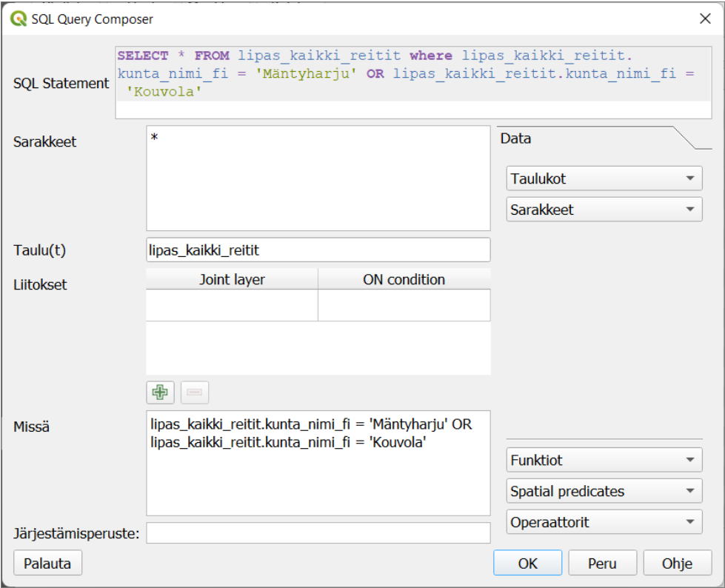
Task: Open help with the Ohje button
Action: click(x=678, y=563)
